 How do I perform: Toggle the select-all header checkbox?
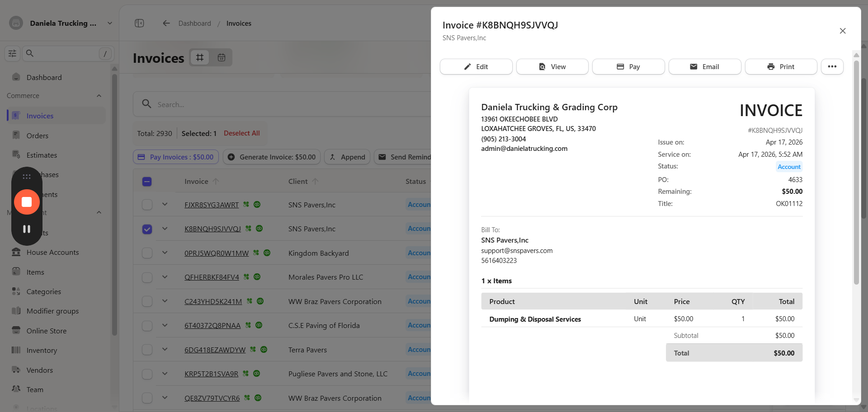point(147,182)
